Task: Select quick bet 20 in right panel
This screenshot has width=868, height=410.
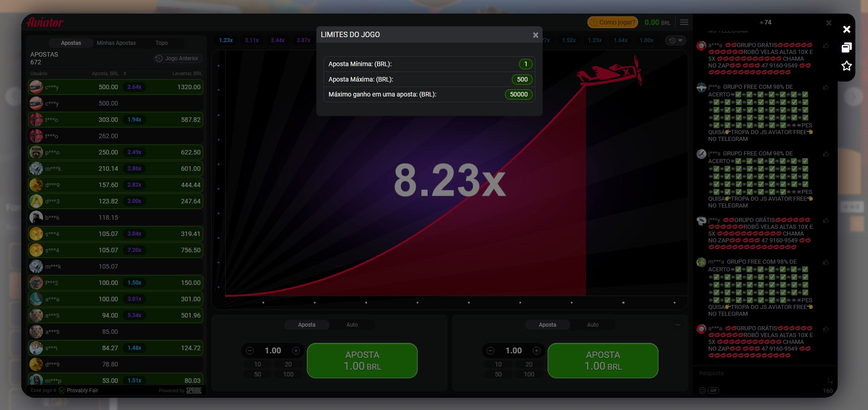Action: pyautogui.click(x=529, y=364)
